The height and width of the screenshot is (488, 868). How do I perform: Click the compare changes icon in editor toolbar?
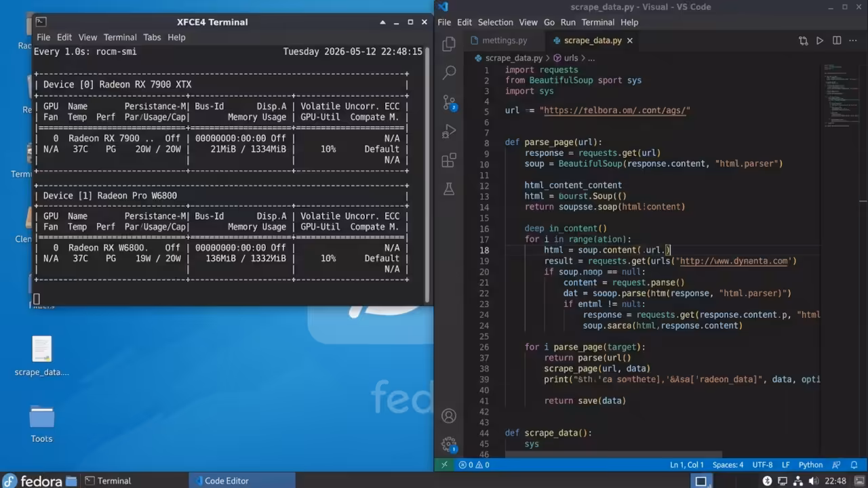coord(804,41)
